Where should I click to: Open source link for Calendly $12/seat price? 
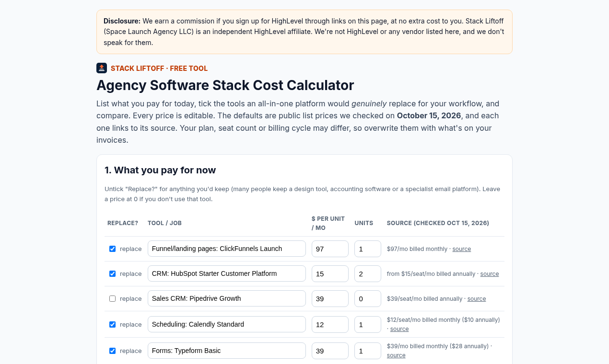pos(399,329)
